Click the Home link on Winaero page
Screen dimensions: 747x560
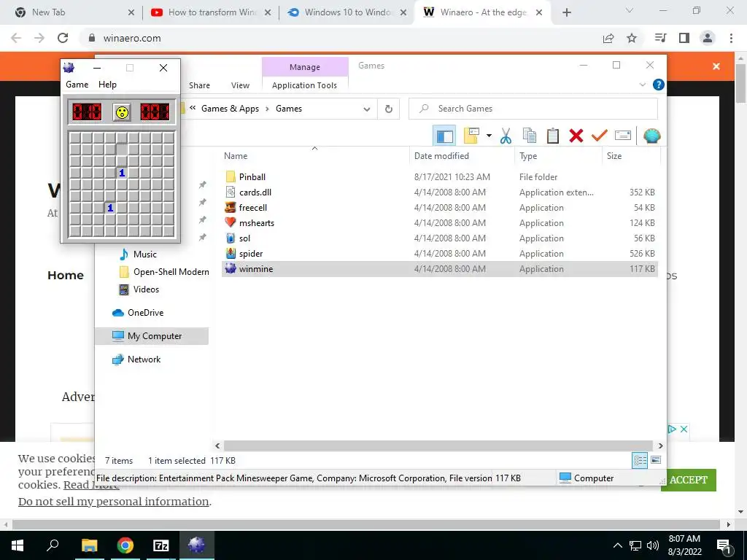(x=66, y=275)
